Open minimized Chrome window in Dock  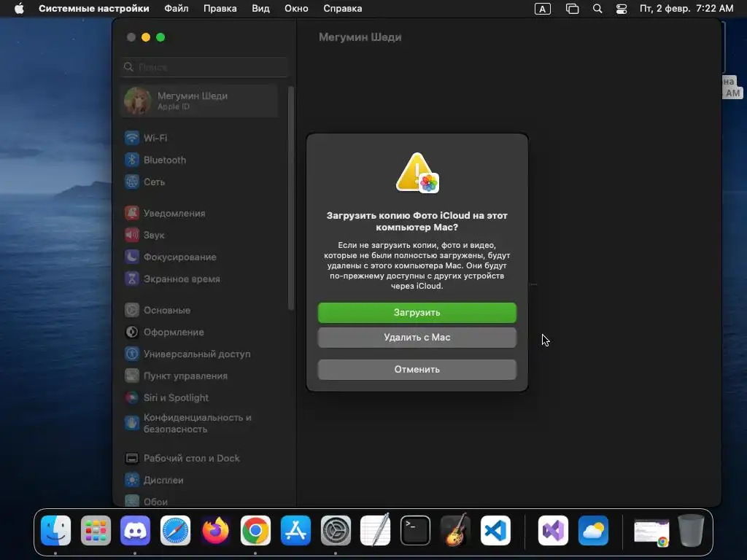pyautogui.click(x=651, y=532)
